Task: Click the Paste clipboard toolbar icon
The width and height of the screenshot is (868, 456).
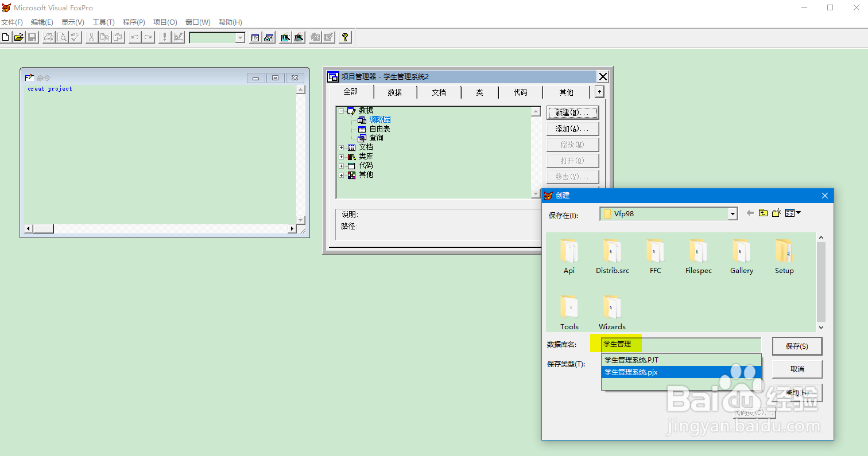Action: (118, 37)
